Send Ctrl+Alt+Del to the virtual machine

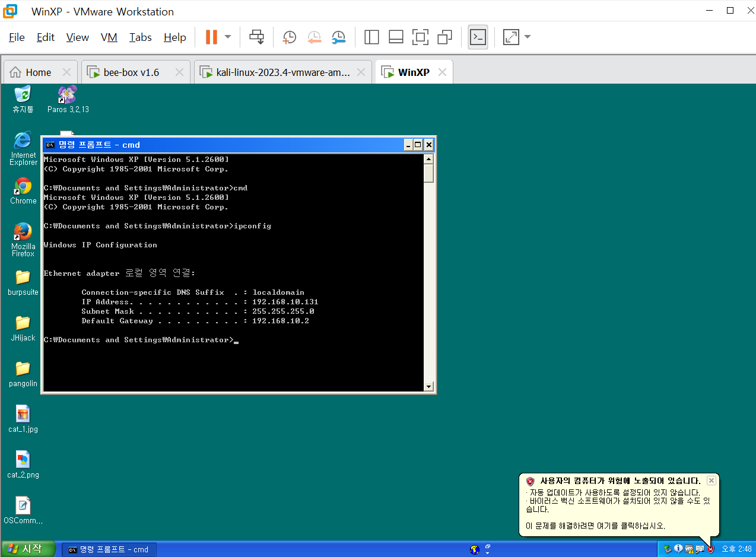point(256,37)
